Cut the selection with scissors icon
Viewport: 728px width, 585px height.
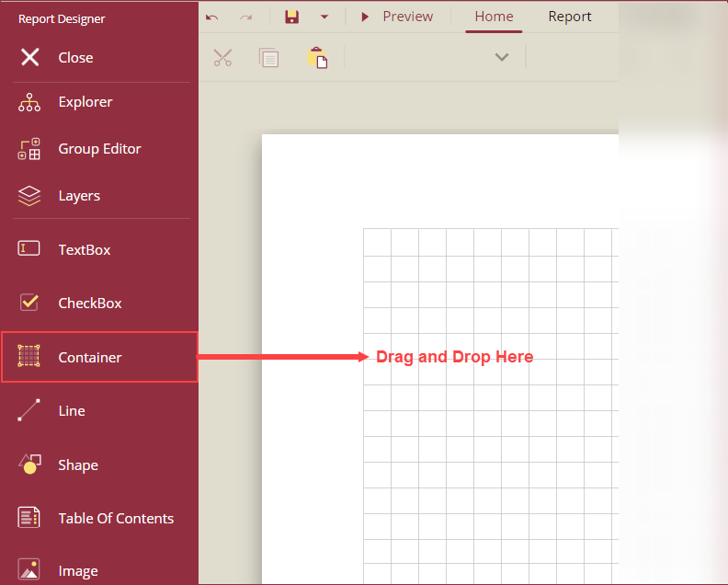tap(222, 58)
